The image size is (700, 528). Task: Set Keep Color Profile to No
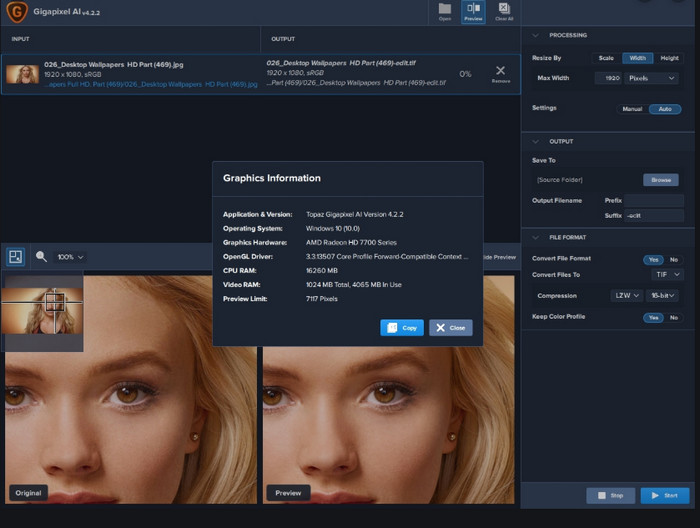point(673,317)
